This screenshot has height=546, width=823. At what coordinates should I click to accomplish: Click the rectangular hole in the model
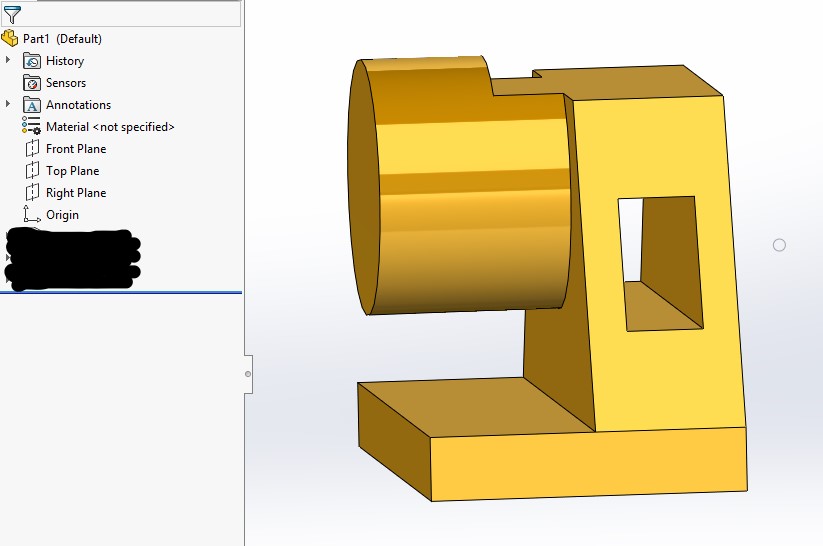coord(660,262)
